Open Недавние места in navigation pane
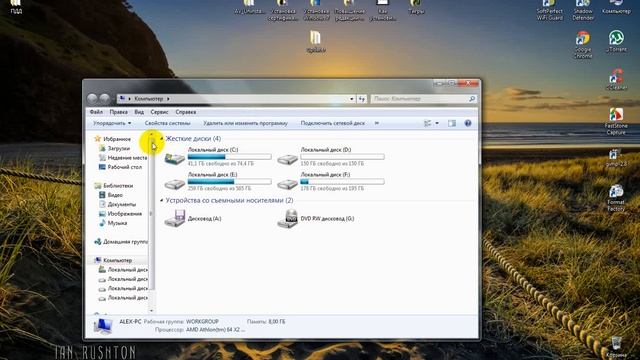 pyautogui.click(x=127, y=158)
